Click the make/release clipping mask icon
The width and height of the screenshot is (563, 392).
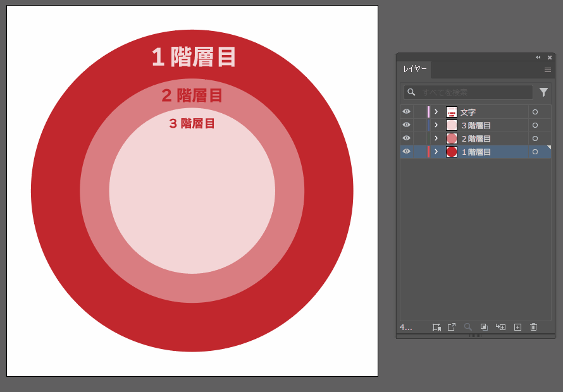tap(484, 327)
